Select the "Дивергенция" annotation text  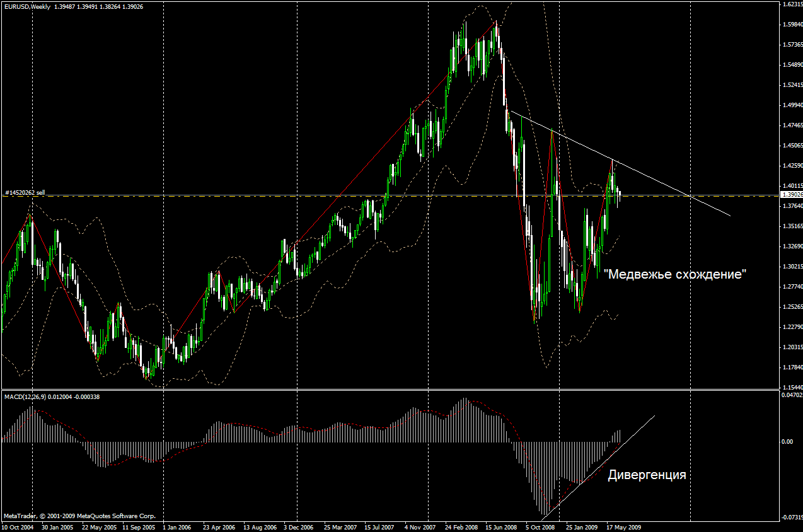[x=647, y=475]
